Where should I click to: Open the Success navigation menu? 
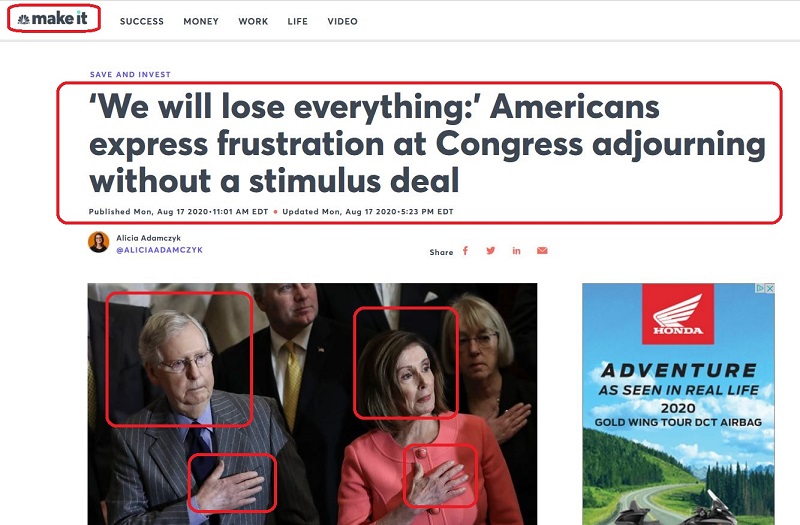[142, 21]
